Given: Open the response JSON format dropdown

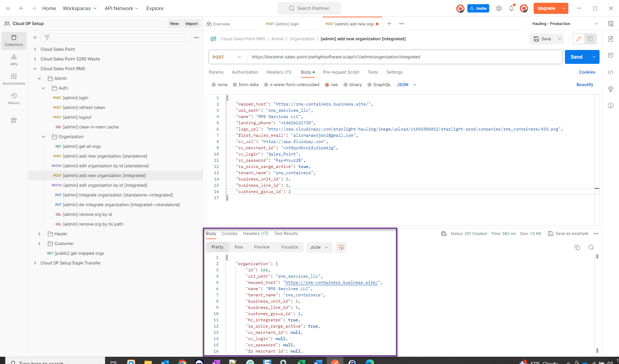Looking at the screenshot, I should [x=319, y=247].
